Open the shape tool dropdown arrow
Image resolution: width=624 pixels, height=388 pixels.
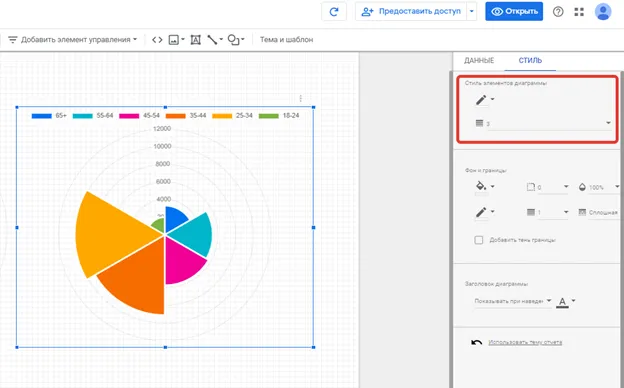point(242,39)
